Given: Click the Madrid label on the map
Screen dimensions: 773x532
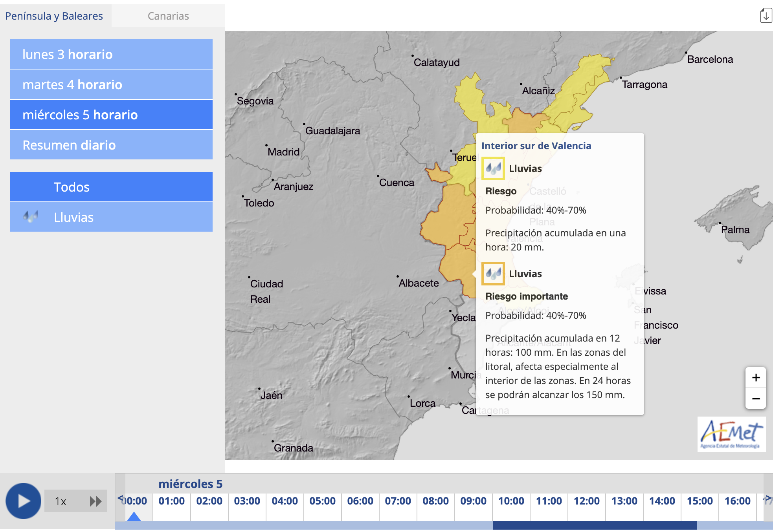Looking at the screenshot, I should pos(283,152).
